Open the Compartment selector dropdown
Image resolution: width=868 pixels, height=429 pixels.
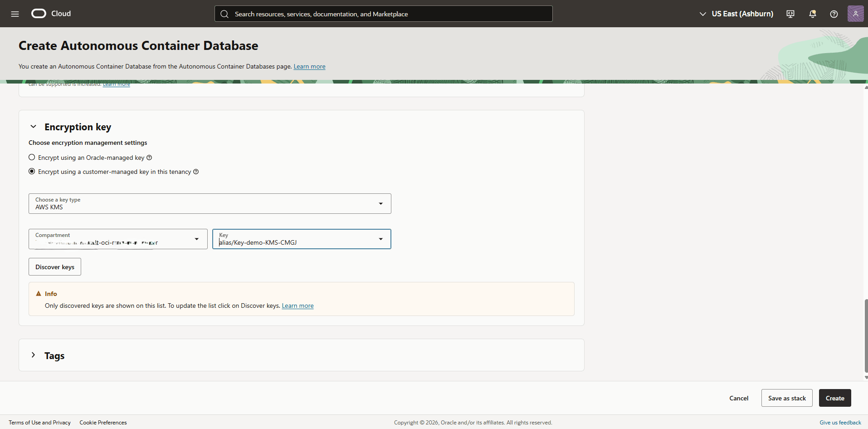tap(197, 239)
